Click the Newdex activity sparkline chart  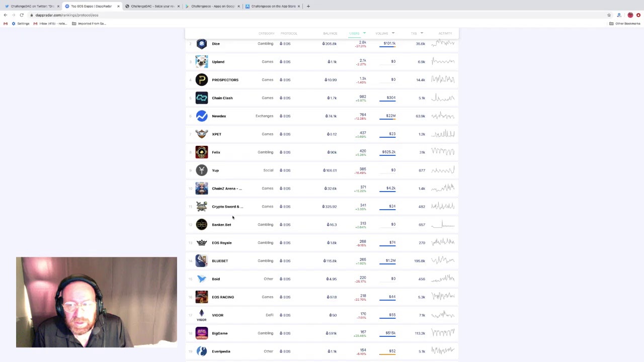click(x=443, y=116)
